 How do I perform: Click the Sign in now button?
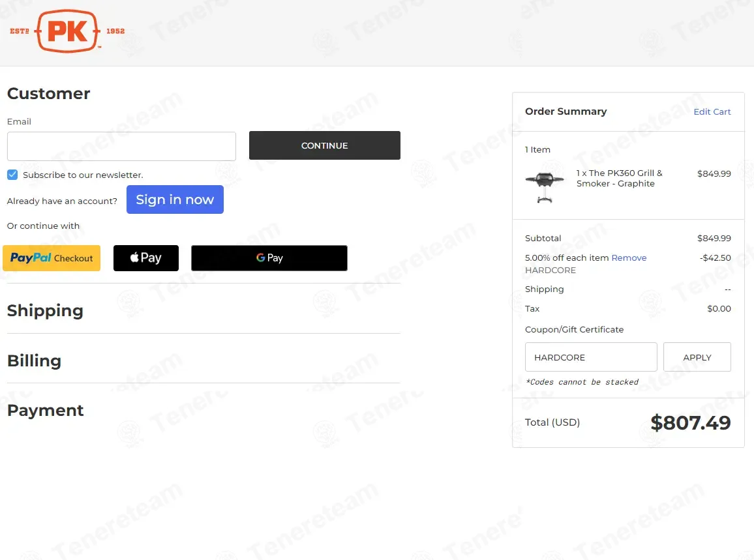[x=175, y=199]
